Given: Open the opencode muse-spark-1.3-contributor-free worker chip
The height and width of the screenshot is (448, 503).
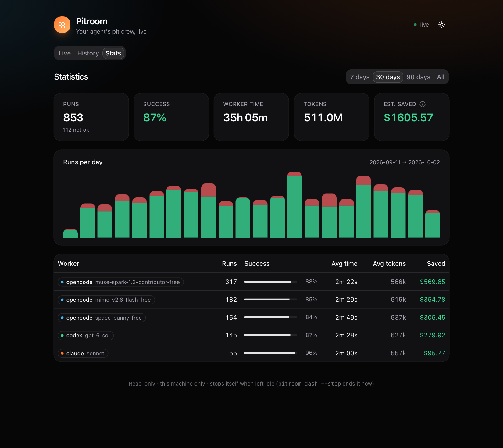Looking at the screenshot, I should pos(121,282).
